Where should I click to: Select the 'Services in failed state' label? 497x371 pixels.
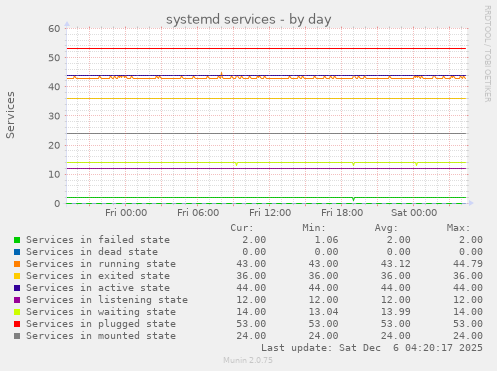(98, 240)
